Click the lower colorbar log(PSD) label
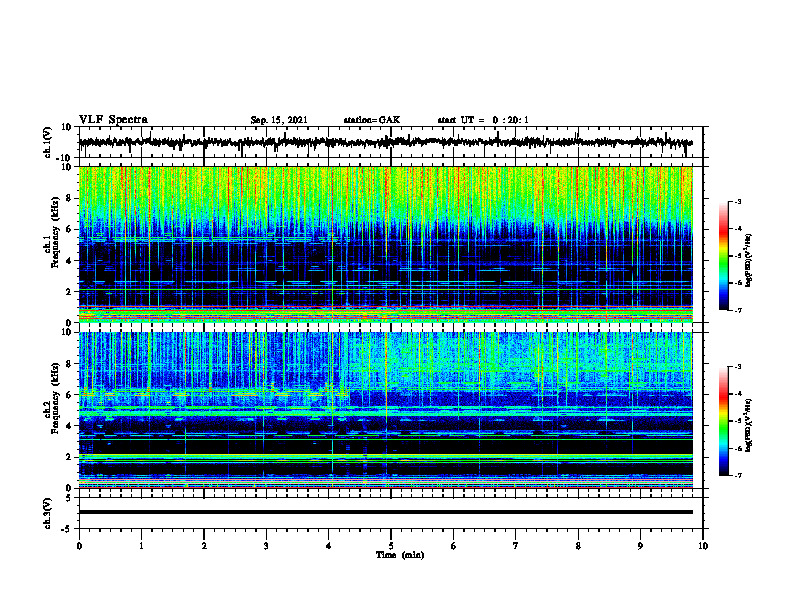The width and height of the screenshot is (792, 612). [748, 426]
